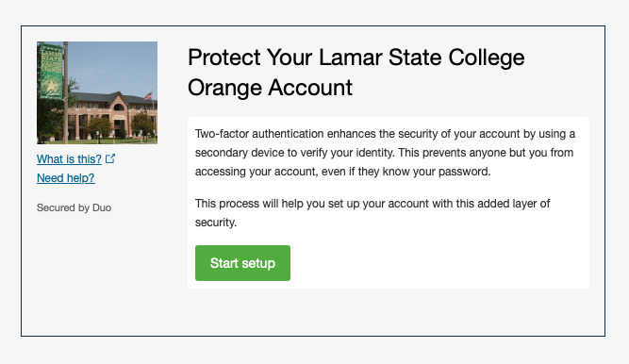This screenshot has height=364, width=629.
Task: Click the trees in front of the building
Action: (x=99, y=126)
